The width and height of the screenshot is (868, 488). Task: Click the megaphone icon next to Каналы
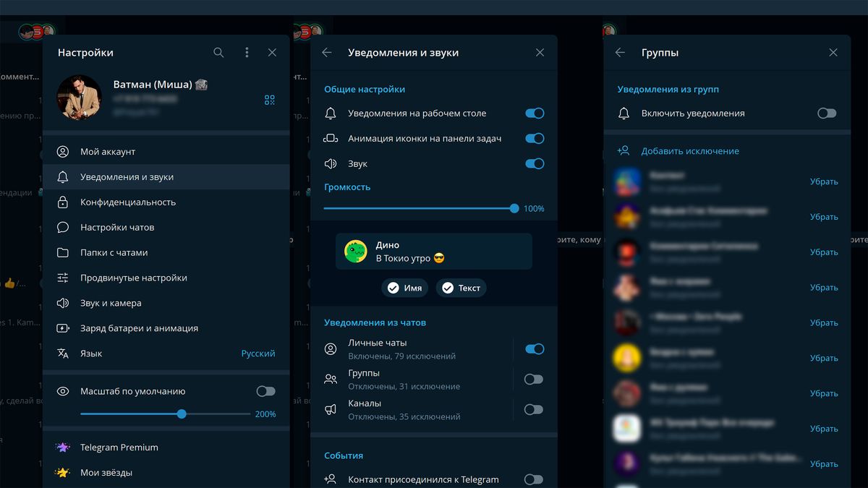pos(331,409)
